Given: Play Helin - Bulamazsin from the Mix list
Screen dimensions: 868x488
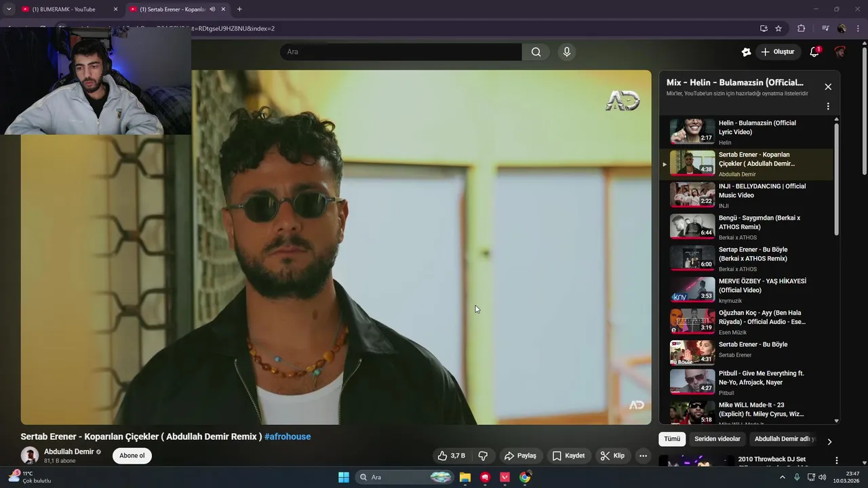Looking at the screenshot, I should coord(746,132).
